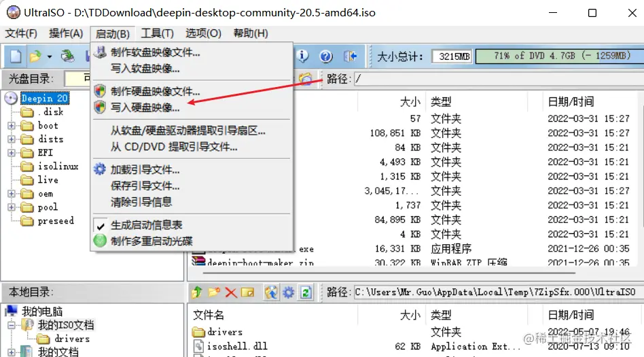Click the 启动(B) menu title

[x=113, y=34]
